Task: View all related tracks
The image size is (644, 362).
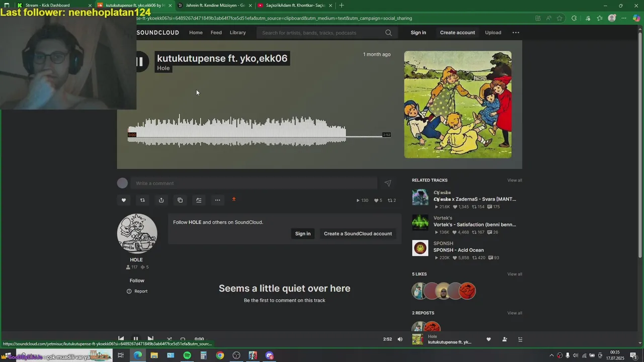Action: point(515,180)
